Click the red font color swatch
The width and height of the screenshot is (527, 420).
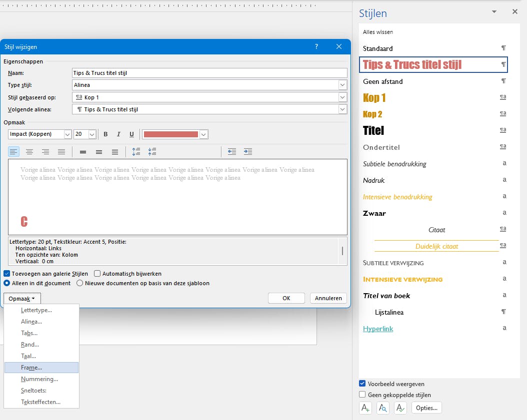(170, 134)
